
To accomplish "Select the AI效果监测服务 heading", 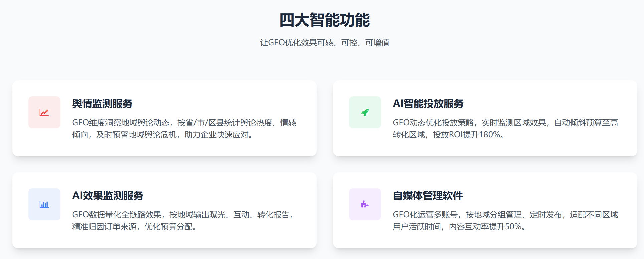I will click(108, 196).
